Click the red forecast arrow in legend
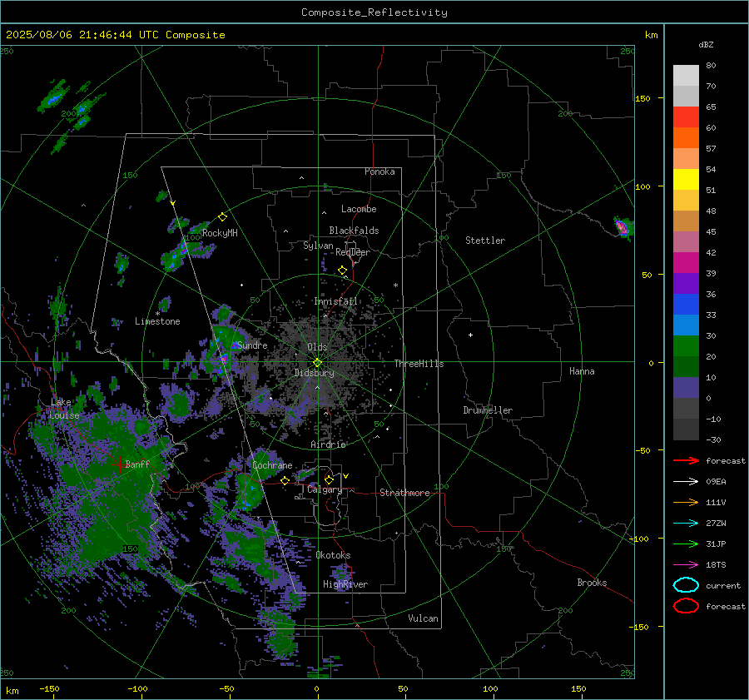This screenshot has height=700, width=749. [686, 460]
